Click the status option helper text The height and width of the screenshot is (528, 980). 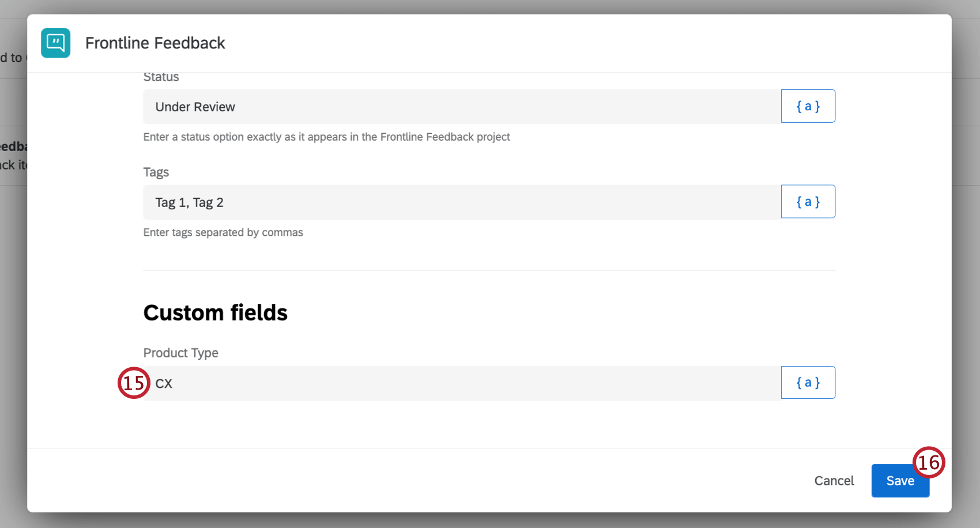click(x=326, y=137)
